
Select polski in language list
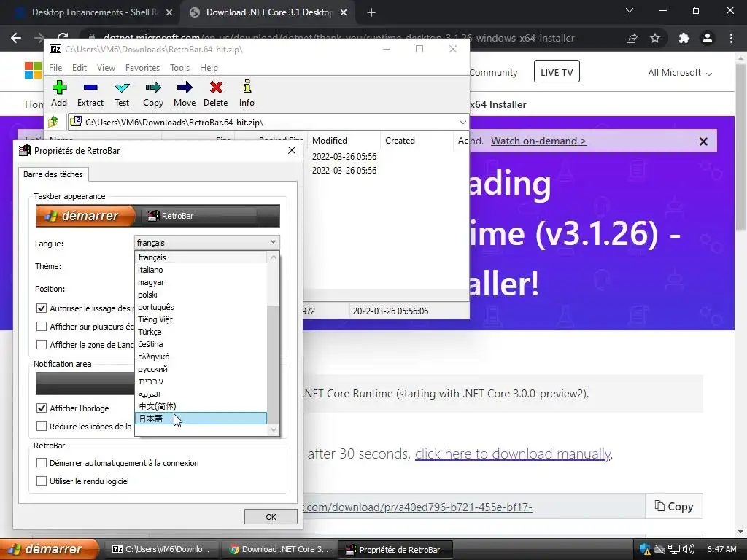pyautogui.click(x=201, y=295)
